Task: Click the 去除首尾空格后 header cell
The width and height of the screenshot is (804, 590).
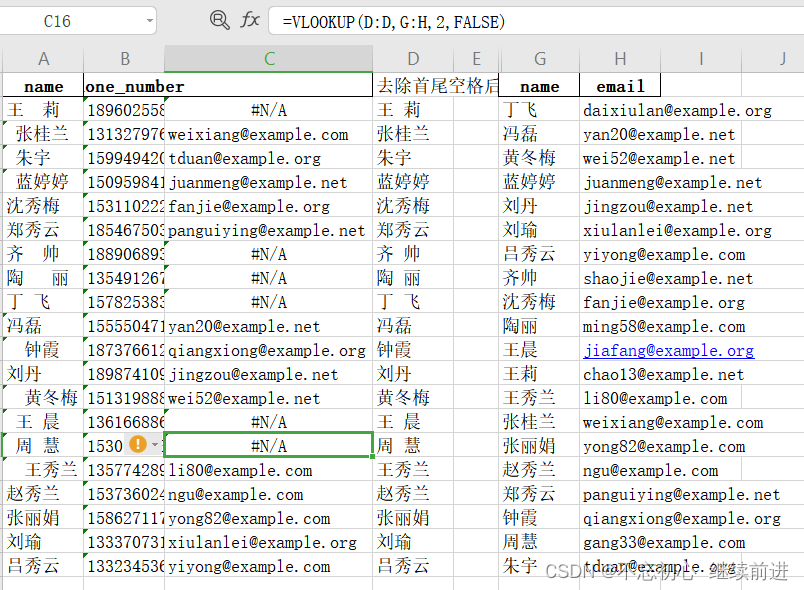Action: pyautogui.click(x=436, y=86)
